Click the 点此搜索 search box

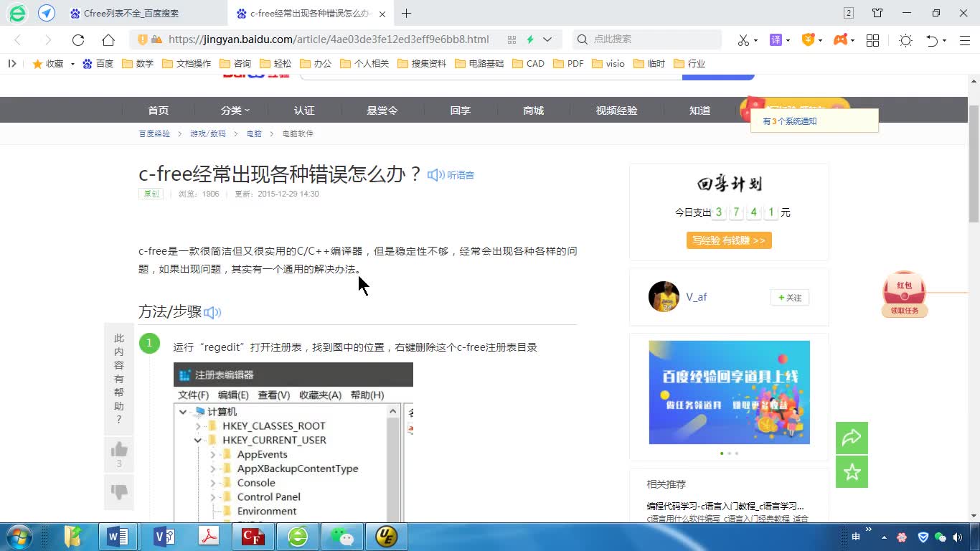[647, 39]
